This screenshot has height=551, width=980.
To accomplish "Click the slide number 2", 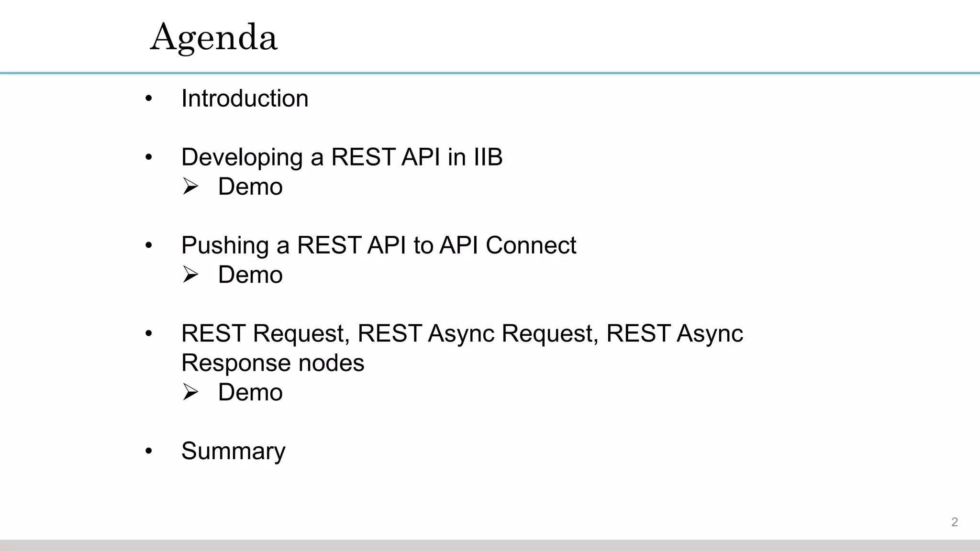I will coord(954,522).
